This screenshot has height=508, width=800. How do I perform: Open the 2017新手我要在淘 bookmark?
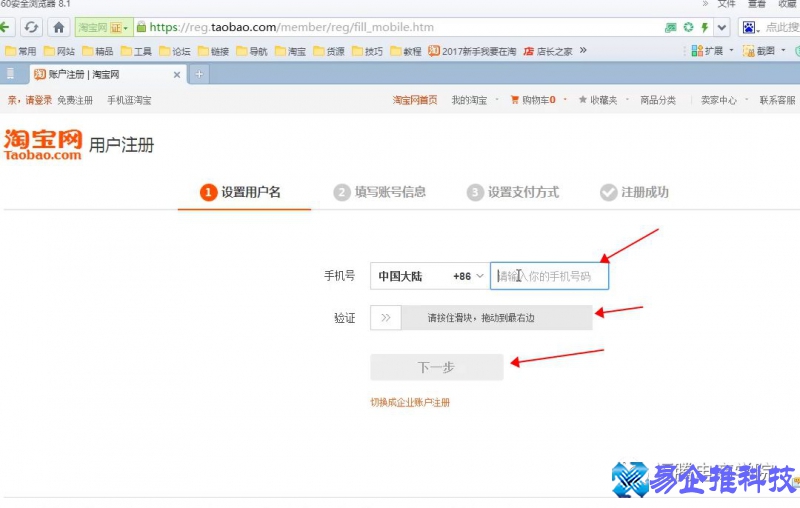(x=472, y=51)
